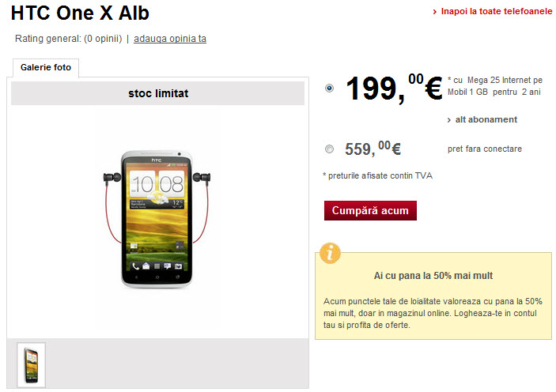Click the preturile afisate contin TVA note

[377, 175]
